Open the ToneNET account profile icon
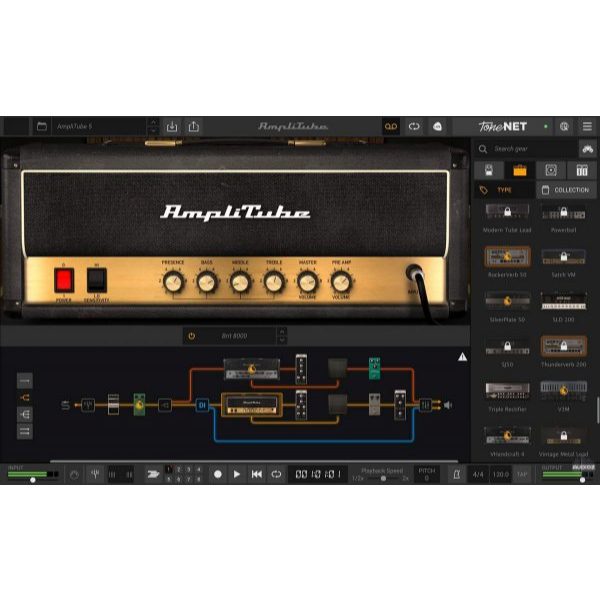This screenshot has width=600, height=600. (564, 126)
